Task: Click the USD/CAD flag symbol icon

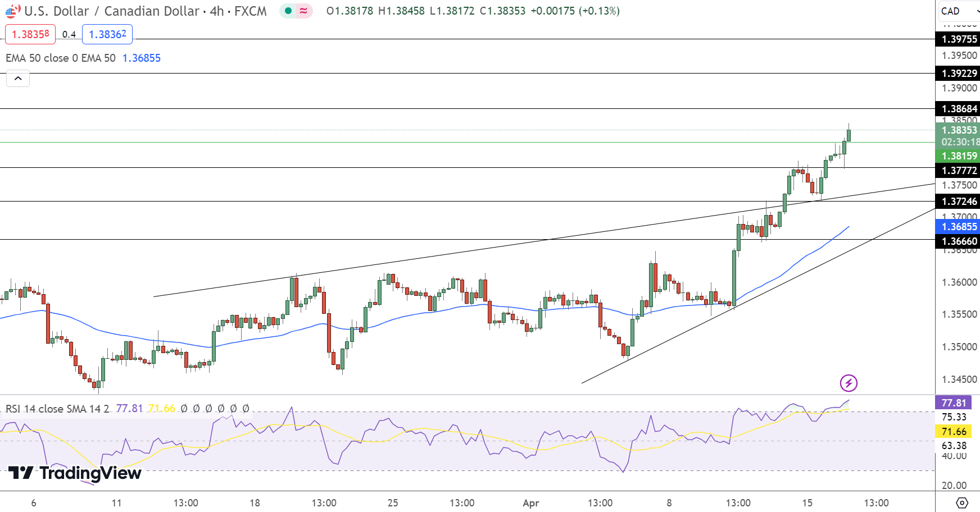Action: click(x=12, y=11)
